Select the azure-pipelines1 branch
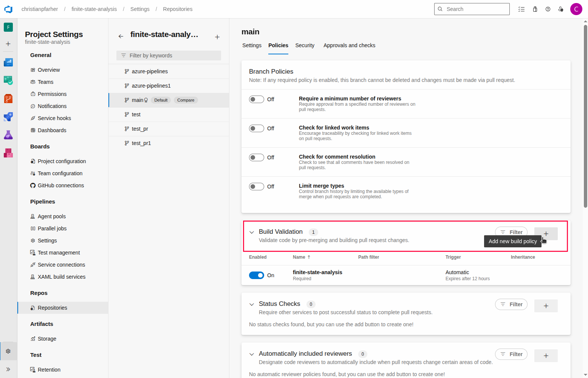The image size is (588, 378). click(169, 86)
